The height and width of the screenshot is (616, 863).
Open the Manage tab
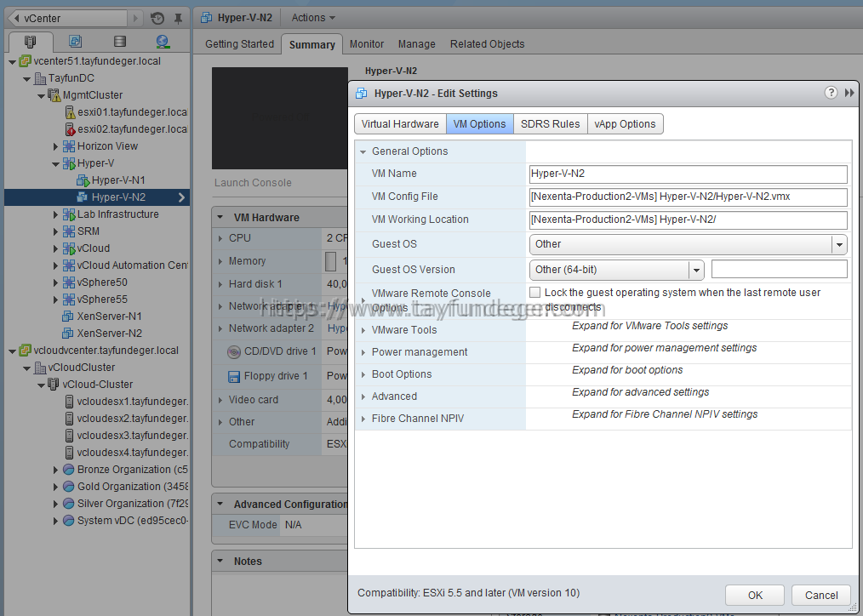417,44
